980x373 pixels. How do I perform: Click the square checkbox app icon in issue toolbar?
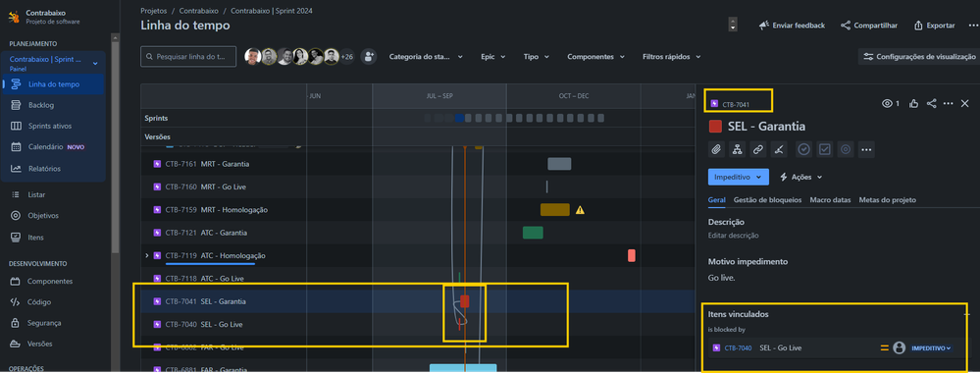tap(825, 149)
